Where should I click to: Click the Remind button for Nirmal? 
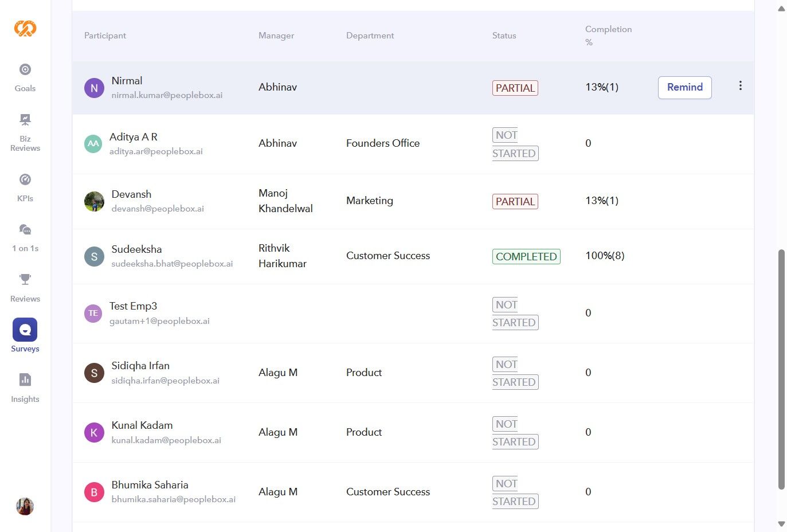684,88
